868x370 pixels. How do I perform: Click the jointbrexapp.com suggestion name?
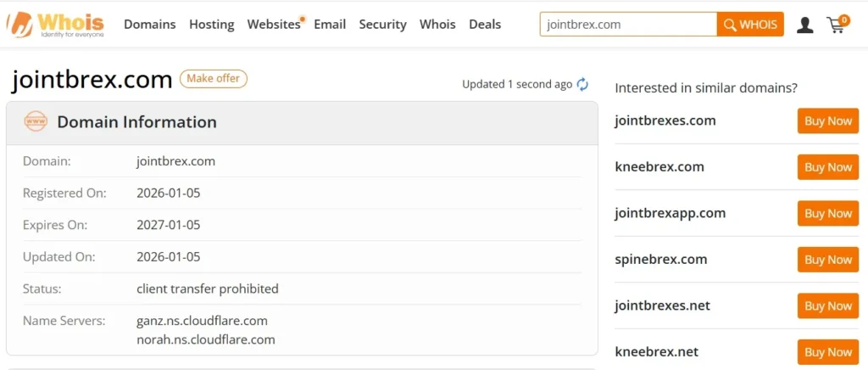tap(670, 213)
